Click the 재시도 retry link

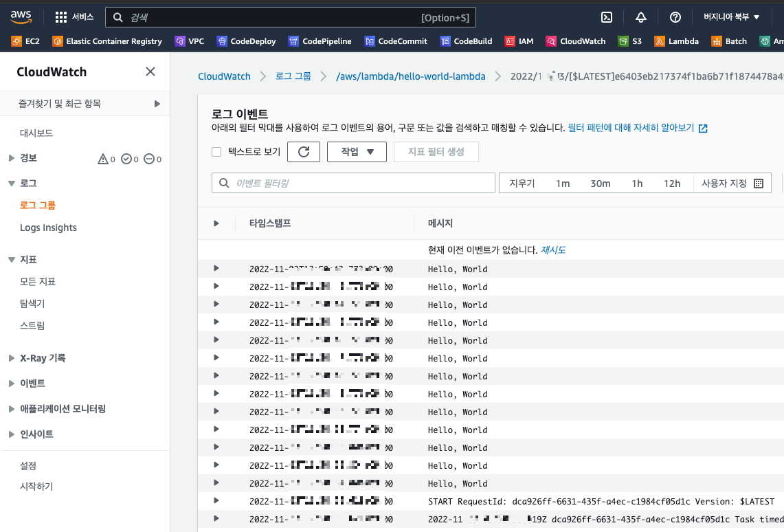(553, 250)
